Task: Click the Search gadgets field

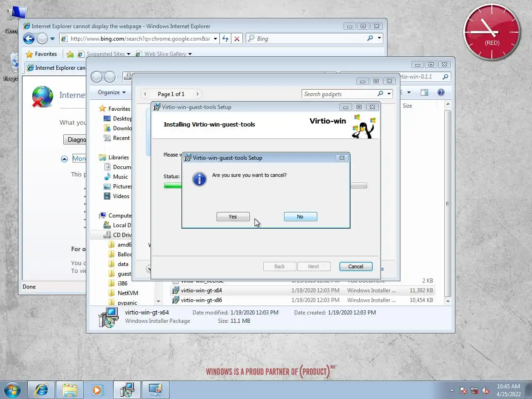Action: (x=339, y=94)
